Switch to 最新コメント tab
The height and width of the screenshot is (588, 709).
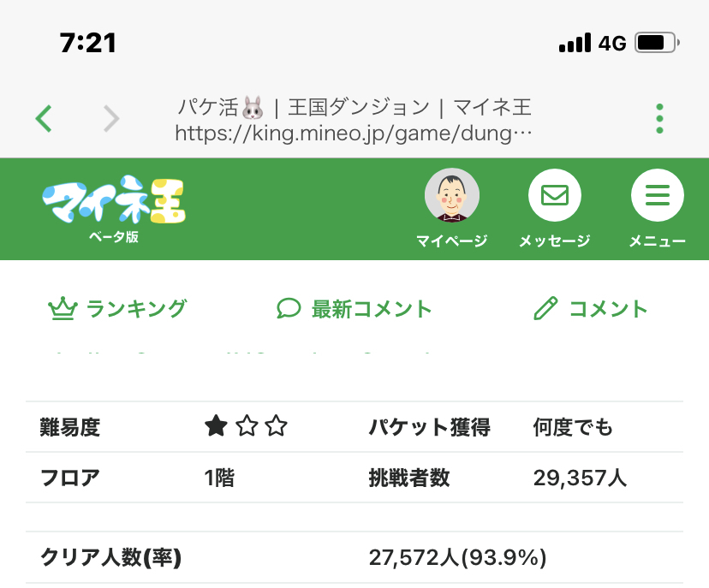[x=354, y=309]
